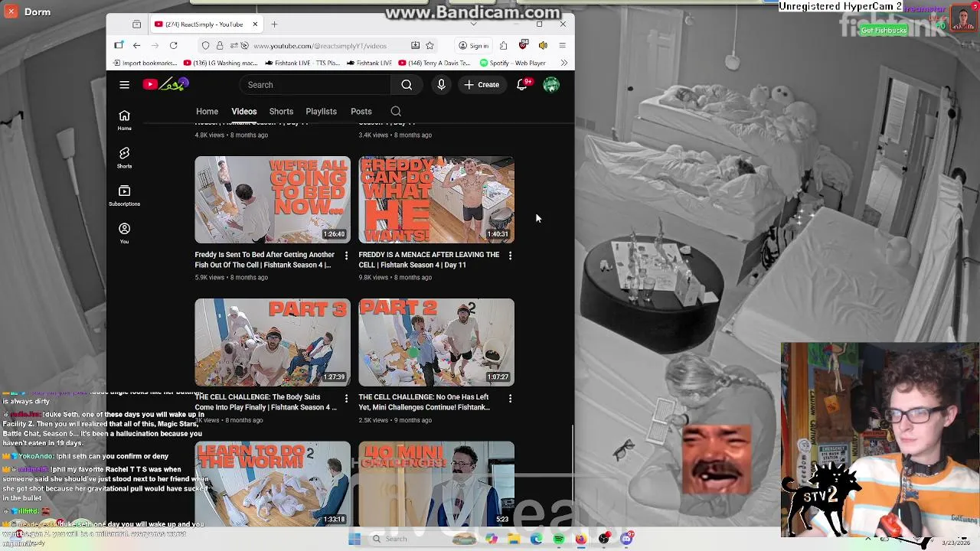Bookmark this page with the star icon

430,46
